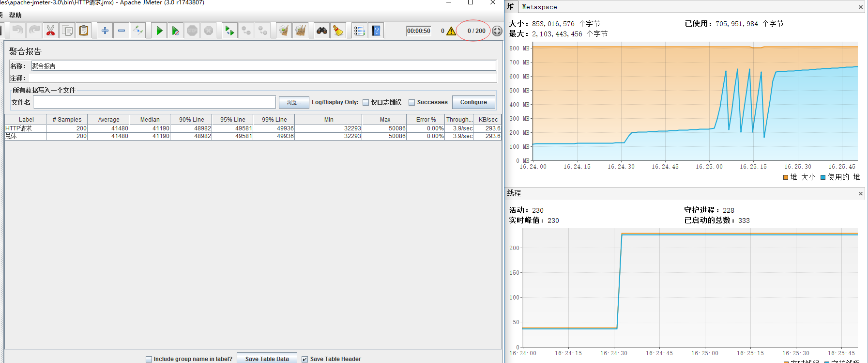This screenshot has height=363, width=868.
Task: Click the 00:00:50 elapsed time field
Action: coord(419,31)
